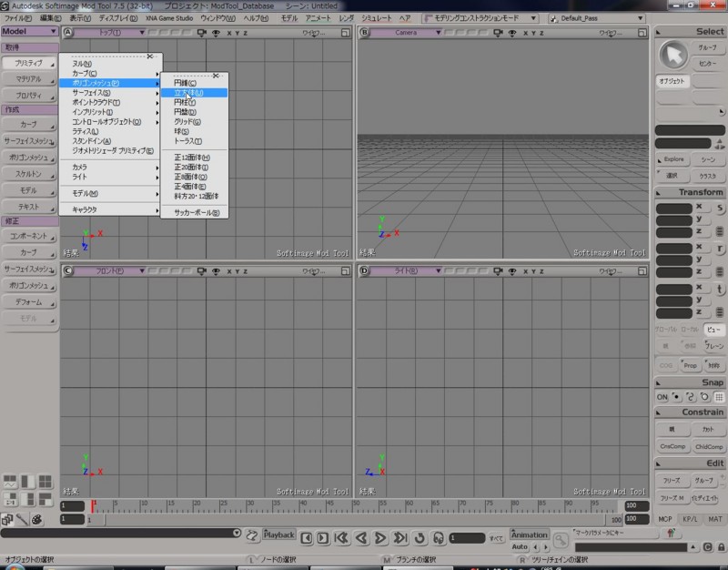Click the large selection arrow tool in Select panel
The image size is (728, 570).
pyautogui.click(x=673, y=55)
